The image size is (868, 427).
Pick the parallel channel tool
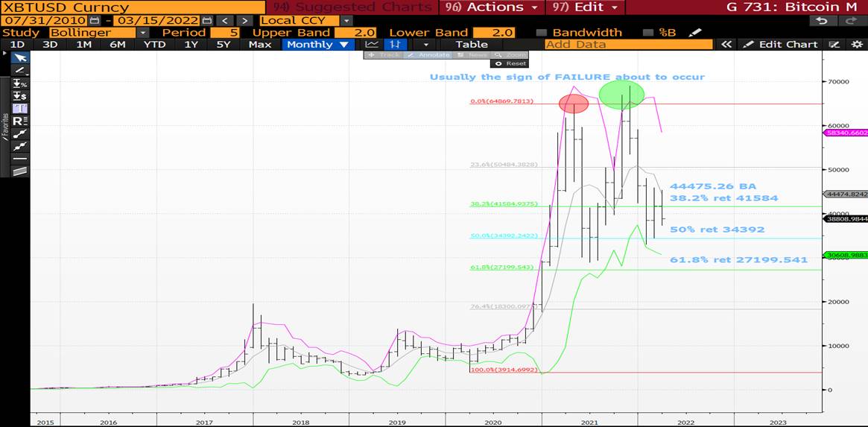pyautogui.click(x=20, y=171)
